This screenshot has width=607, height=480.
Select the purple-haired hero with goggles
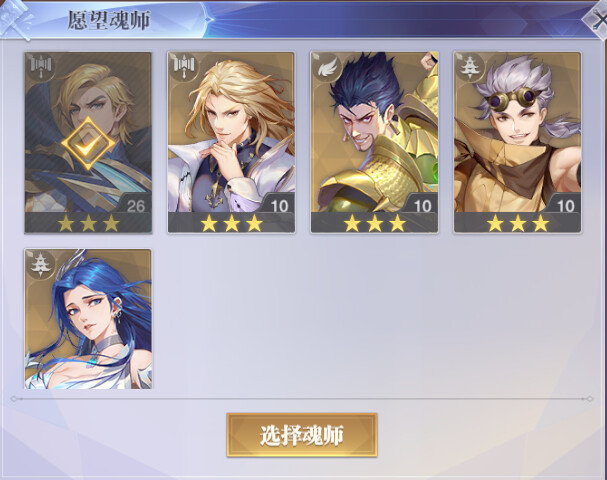518,142
